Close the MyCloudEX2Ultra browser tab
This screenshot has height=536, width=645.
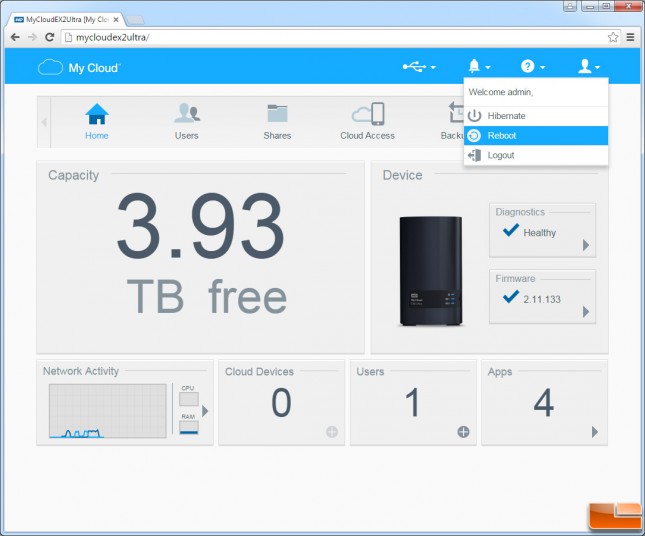pos(116,19)
